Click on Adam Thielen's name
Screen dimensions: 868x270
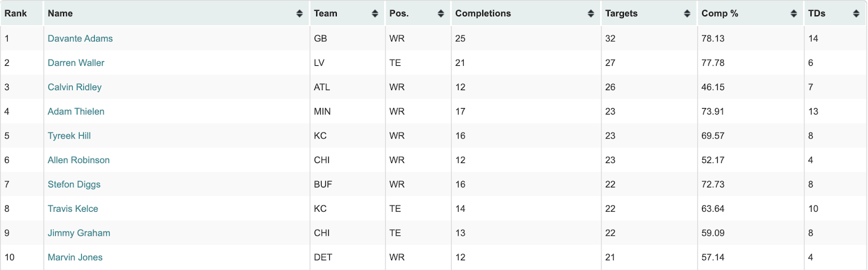pos(76,111)
